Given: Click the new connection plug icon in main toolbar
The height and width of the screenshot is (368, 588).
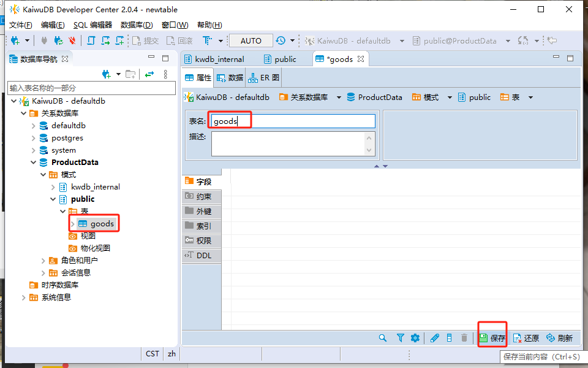Looking at the screenshot, I should click(15, 40).
